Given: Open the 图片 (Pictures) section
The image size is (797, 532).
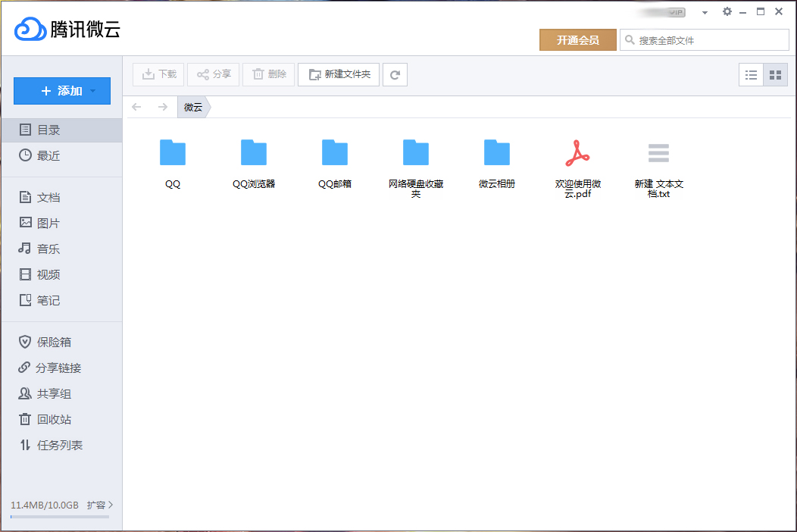Looking at the screenshot, I should (x=47, y=223).
